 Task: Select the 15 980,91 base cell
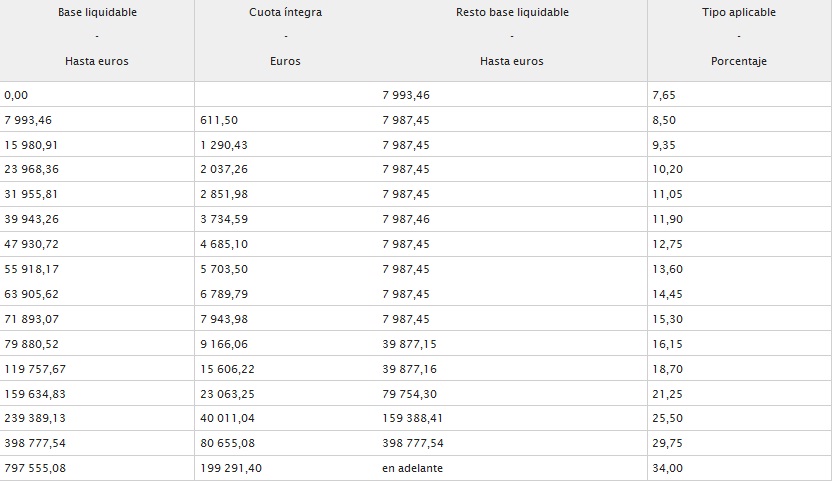[97, 144]
